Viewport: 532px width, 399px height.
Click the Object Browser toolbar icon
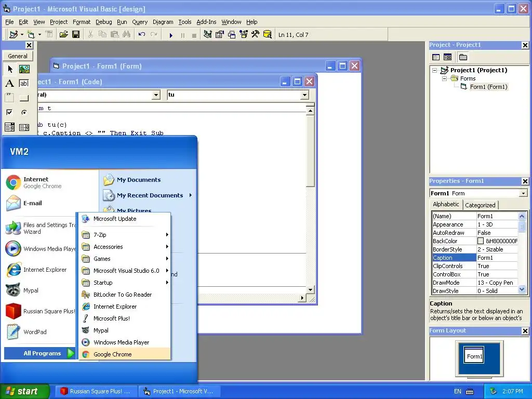coord(244,34)
